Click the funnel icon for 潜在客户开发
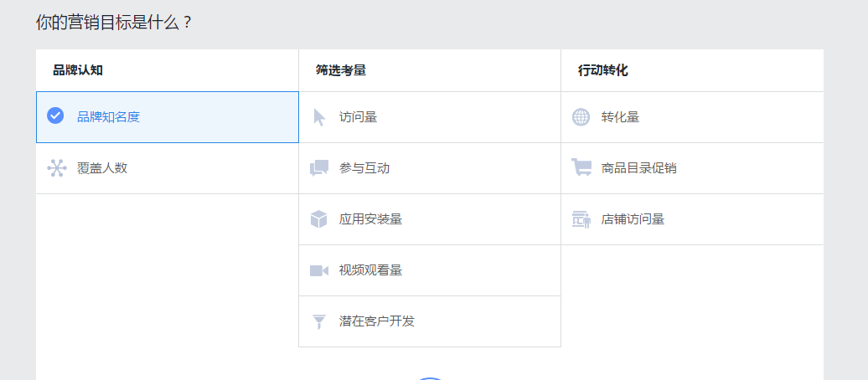Image resolution: width=868 pixels, height=380 pixels. [x=319, y=321]
